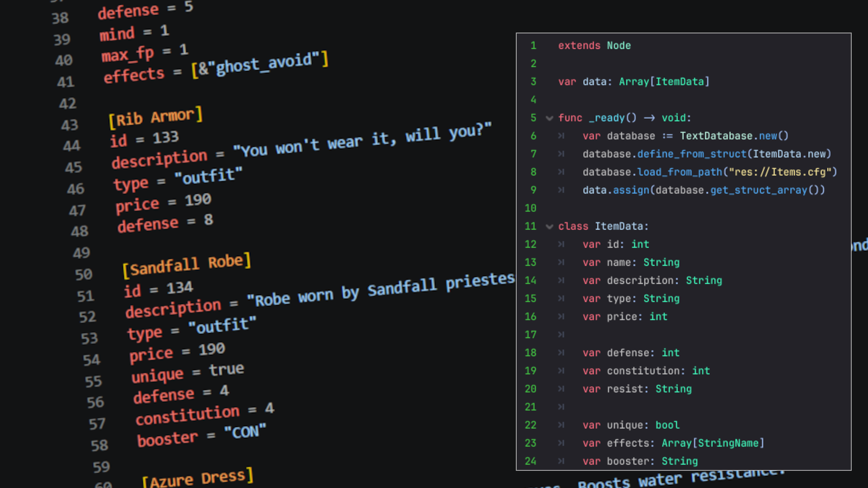Viewport: 868px width, 488px height.
Task: Click the get_struct_array method name
Action: click(x=759, y=190)
